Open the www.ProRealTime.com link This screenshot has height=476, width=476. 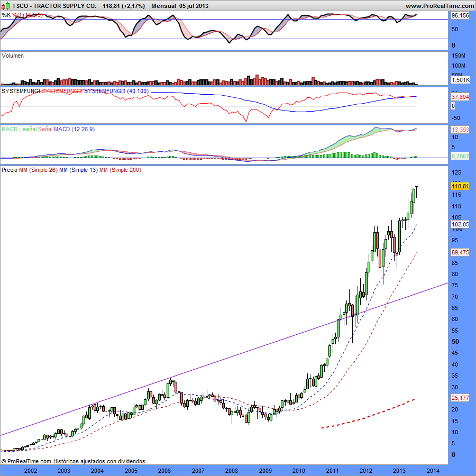click(x=440, y=6)
